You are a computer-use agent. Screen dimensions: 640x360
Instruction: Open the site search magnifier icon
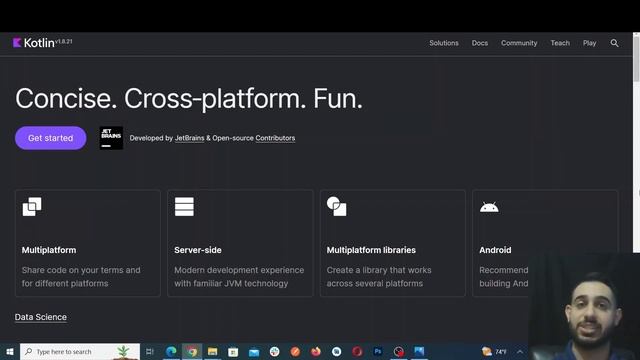[614, 43]
